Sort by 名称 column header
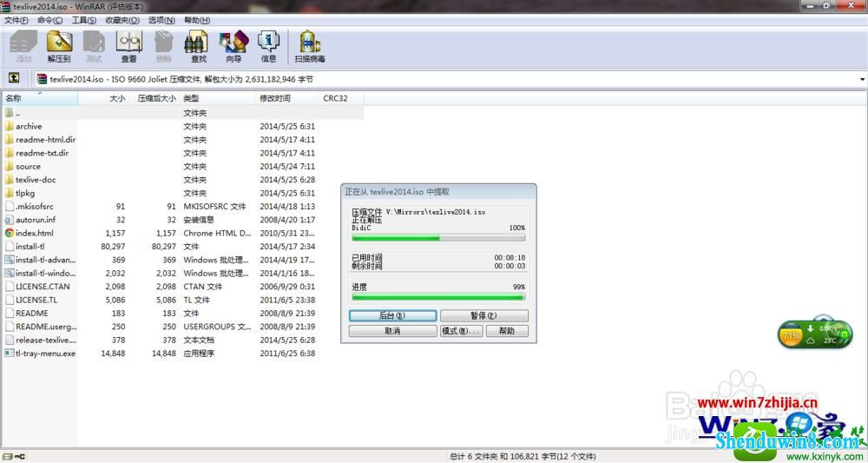Screen dimensions: 868x463 click(x=40, y=98)
